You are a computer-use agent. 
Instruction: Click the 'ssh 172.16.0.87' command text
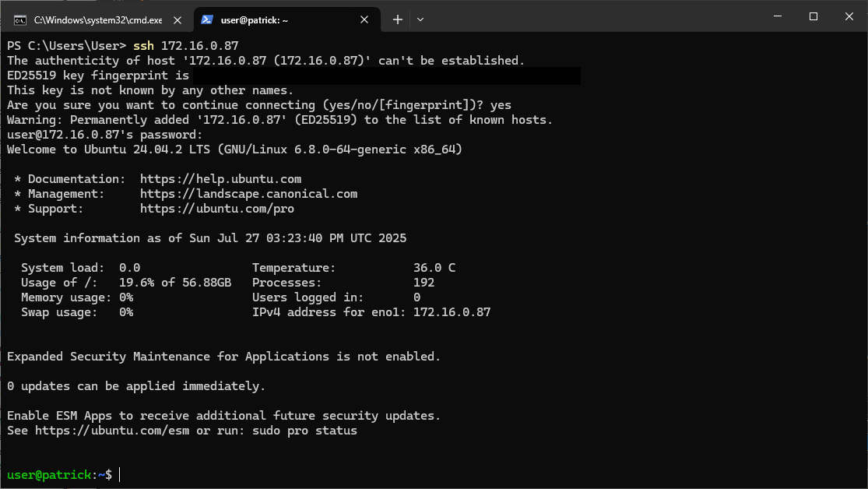click(185, 46)
